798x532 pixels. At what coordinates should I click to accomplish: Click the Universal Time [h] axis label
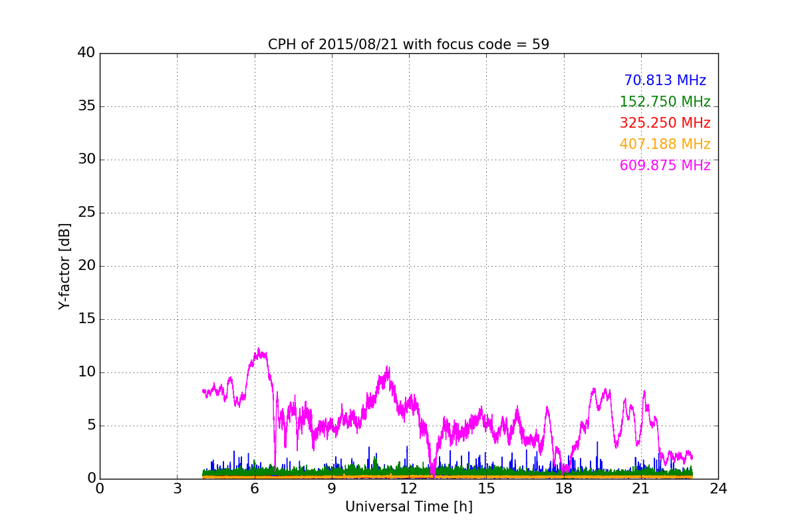[x=408, y=507]
